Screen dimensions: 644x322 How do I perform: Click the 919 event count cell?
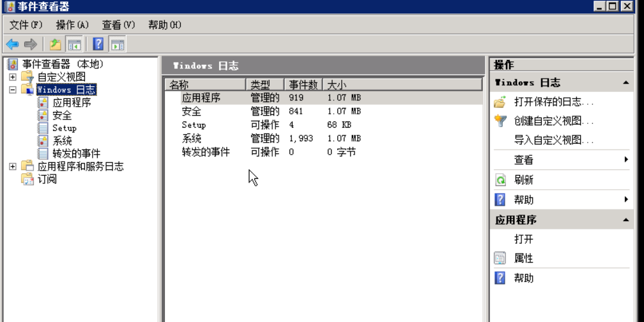pyautogui.click(x=296, y=98)
